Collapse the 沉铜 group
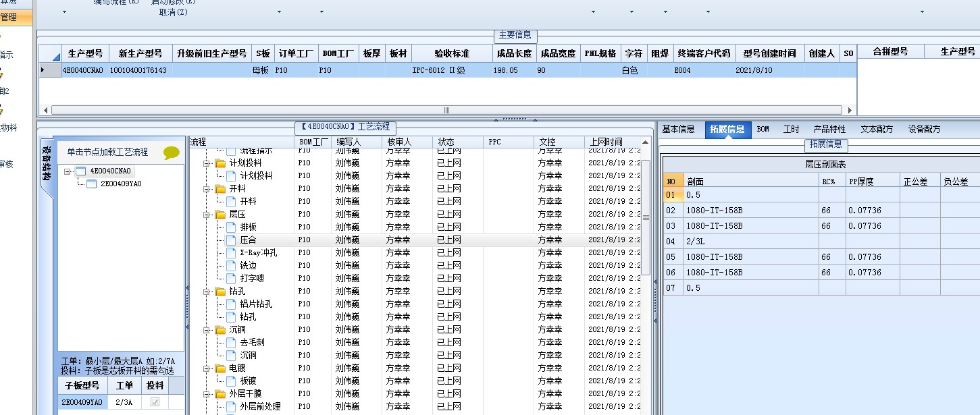Image resolution: width=980 pixels, height=415 pixels. (x=207, y=330)
